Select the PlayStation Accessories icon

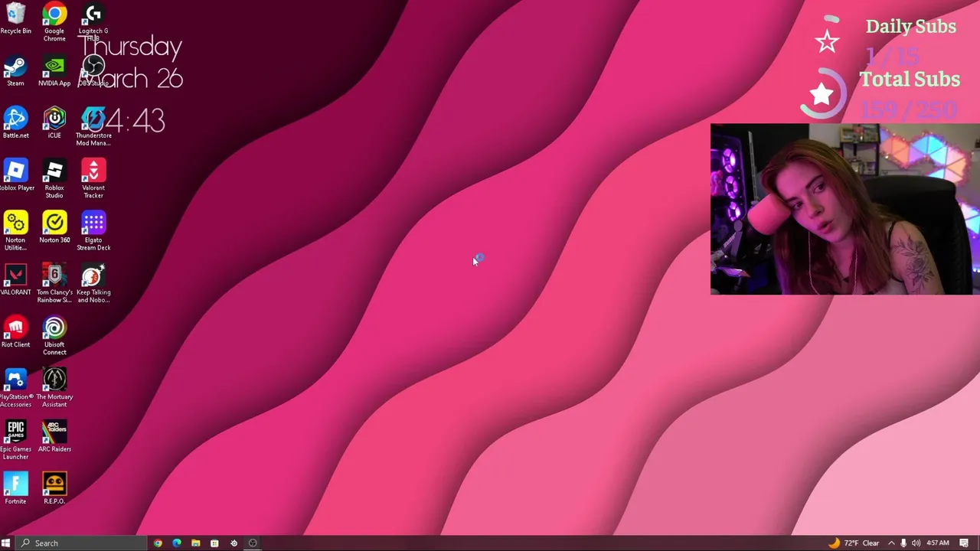click(15, 388)
